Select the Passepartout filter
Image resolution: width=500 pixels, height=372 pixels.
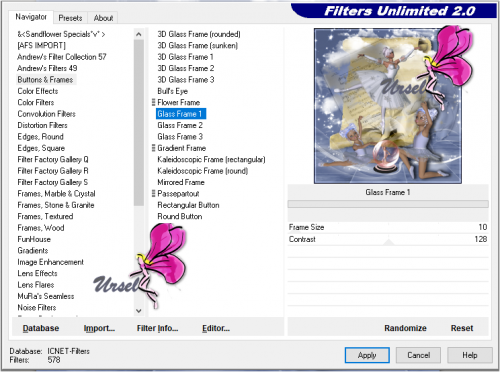click(178, 194)
